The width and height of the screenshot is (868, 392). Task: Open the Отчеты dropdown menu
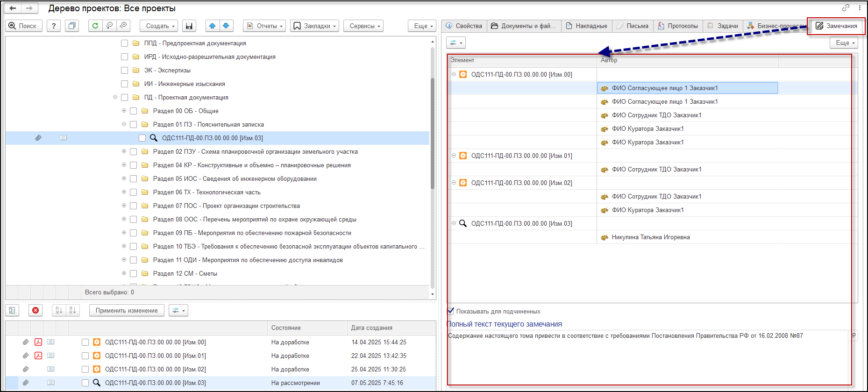[264, 26]
